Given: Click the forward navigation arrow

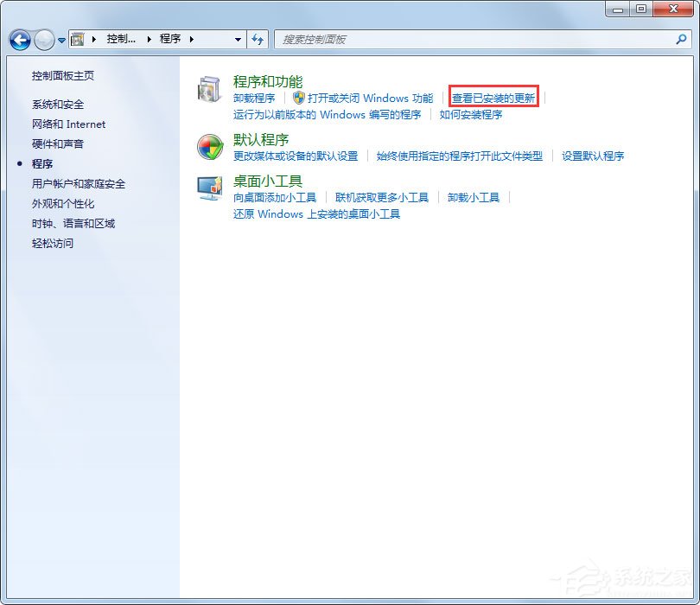Looking at the screenshot, I should 41,40.
